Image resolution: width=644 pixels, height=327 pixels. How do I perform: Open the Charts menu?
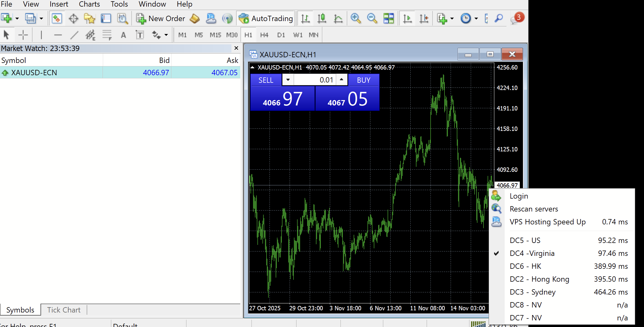(x=89, y=4)
